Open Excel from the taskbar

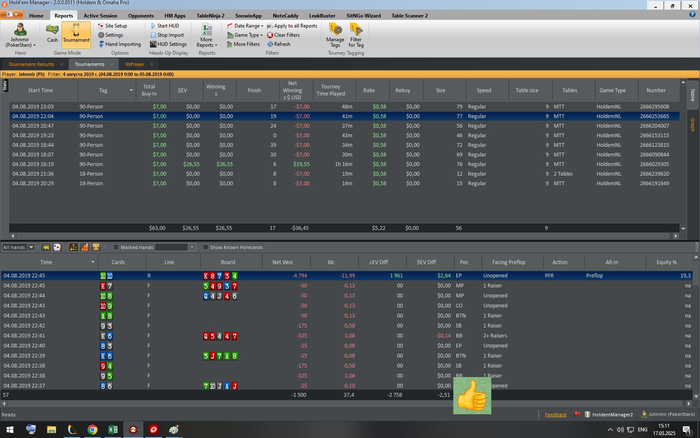click(113, 430)
